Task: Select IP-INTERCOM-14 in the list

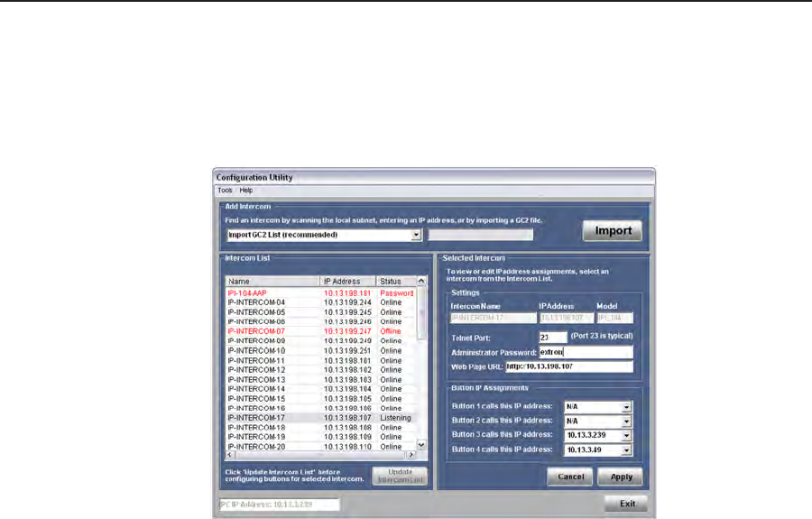Action: click(321, 389)
